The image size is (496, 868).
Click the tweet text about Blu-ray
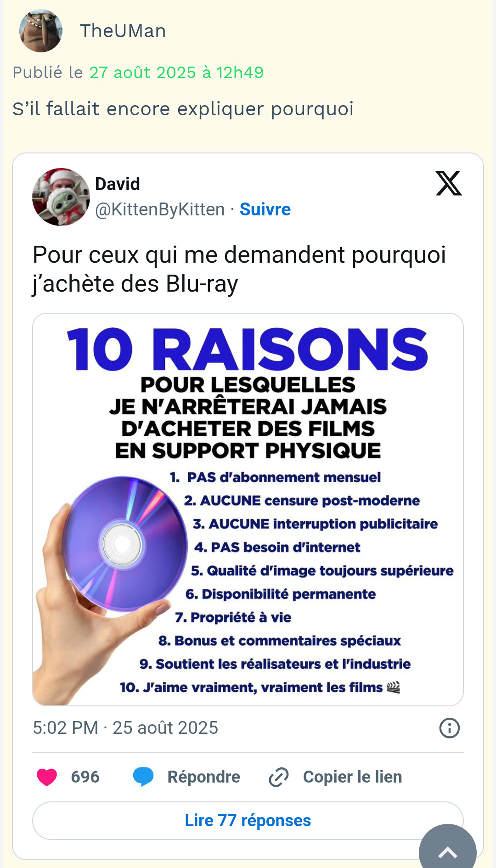[239, 269]
